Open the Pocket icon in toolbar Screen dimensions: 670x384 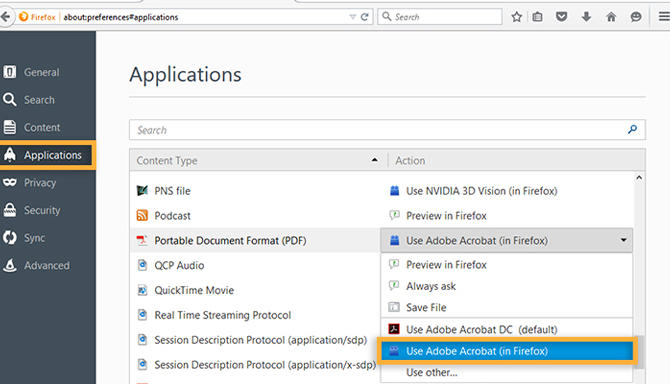[561, 17]
